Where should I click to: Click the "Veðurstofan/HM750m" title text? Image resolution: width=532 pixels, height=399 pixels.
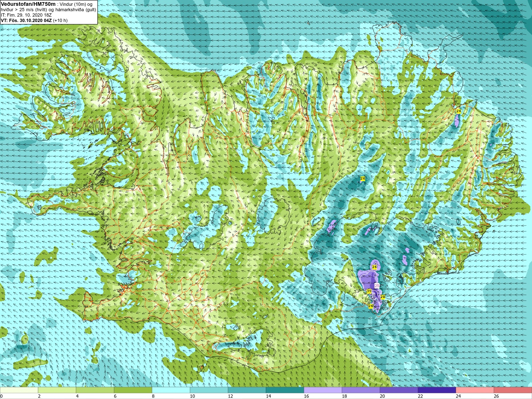coord(28,4)
